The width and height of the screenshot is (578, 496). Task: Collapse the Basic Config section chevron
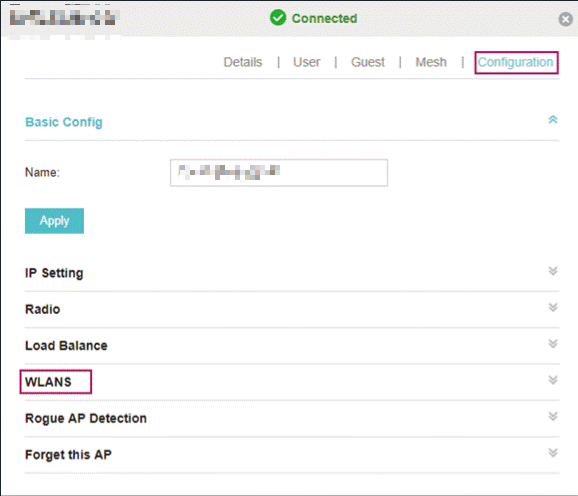pyautogui.click(x=553, y=119)
